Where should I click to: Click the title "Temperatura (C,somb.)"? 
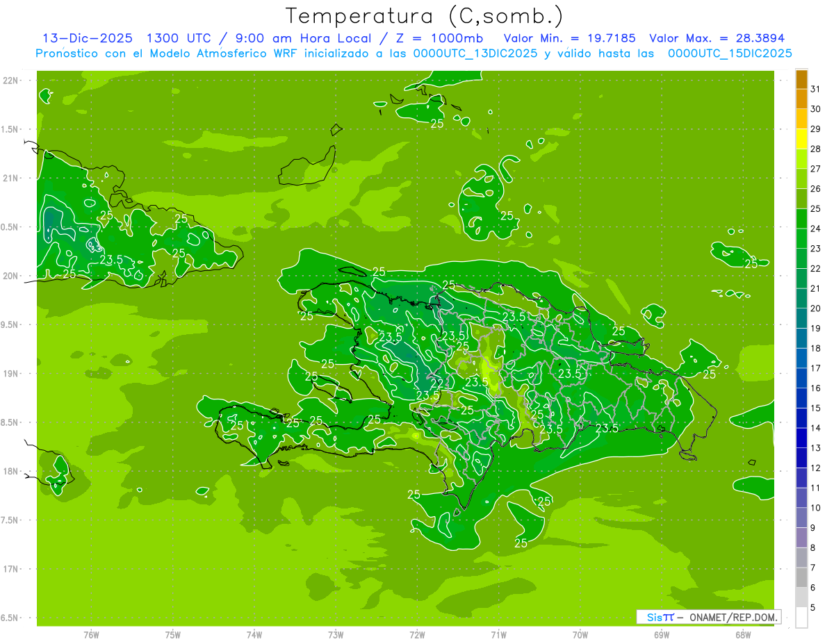(424, 17)
